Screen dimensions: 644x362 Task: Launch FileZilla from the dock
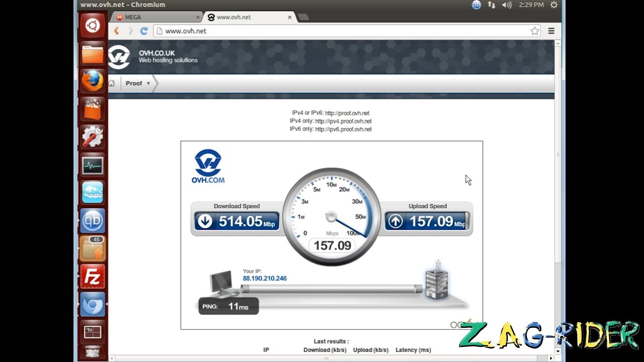pos(93,276)
